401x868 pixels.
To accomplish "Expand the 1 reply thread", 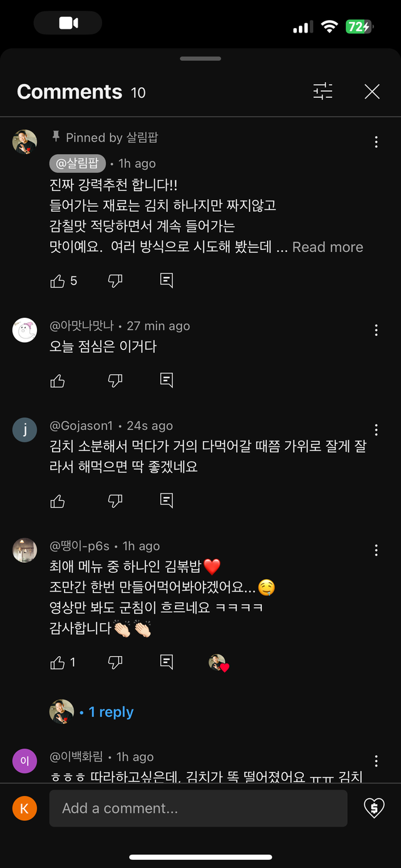I will coord(111,712).
